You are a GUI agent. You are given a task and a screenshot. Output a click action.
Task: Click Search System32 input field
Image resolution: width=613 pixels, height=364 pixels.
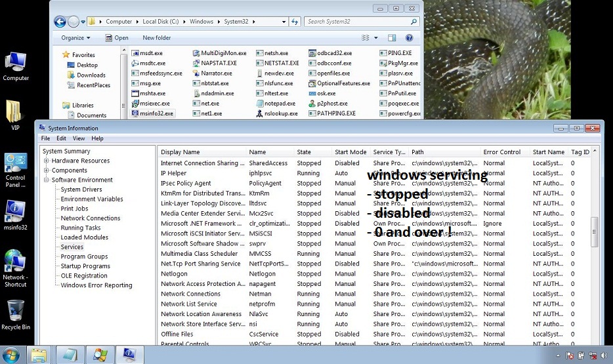tap(358, 22)
